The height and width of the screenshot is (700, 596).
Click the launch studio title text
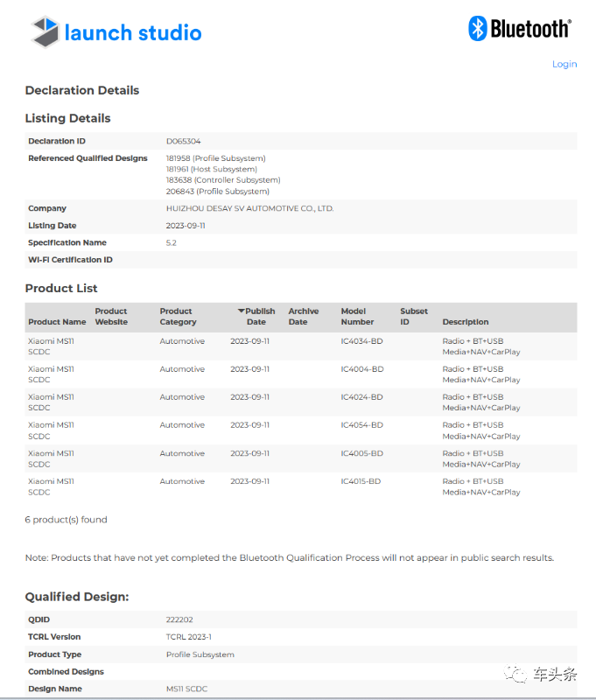(133, 33)
